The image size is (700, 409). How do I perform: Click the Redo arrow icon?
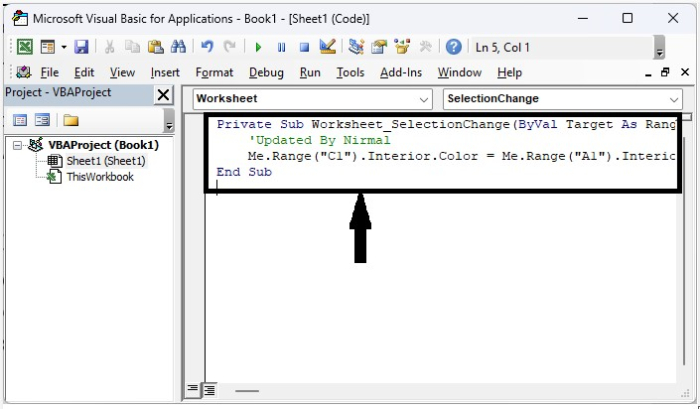tap(229, 47)
